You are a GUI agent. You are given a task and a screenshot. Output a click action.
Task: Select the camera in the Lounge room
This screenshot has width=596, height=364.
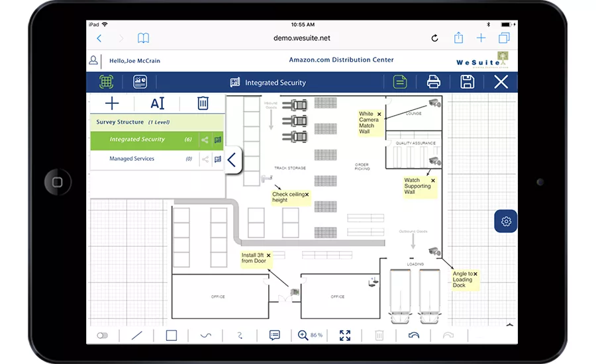(x=435, y=103)
